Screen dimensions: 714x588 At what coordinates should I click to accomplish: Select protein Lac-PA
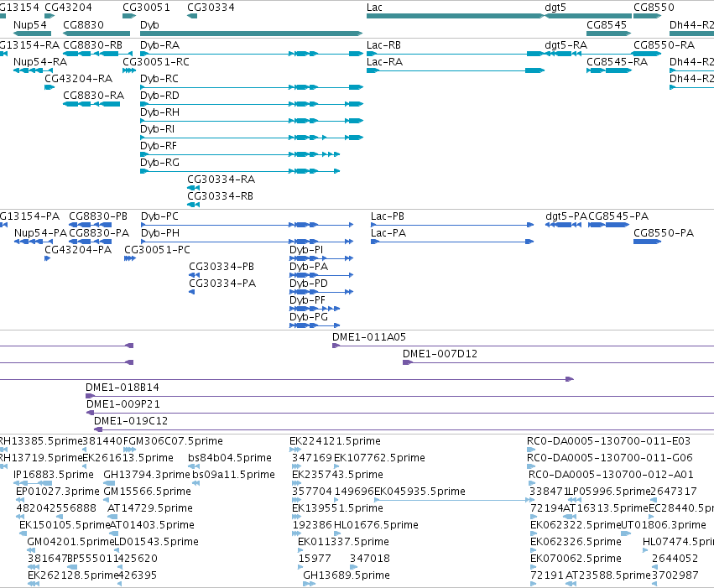(388, 233)
